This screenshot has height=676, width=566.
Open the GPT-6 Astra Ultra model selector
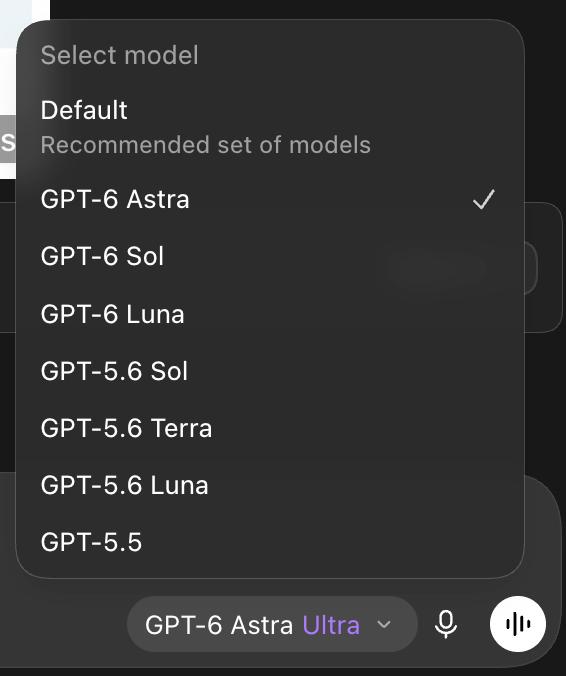coord(272,624)
